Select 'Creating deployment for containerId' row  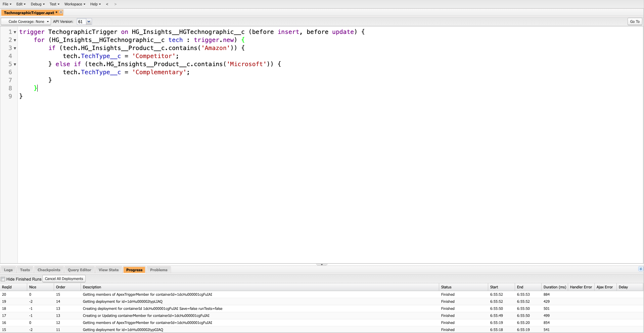pyautogui.click(x=322, y=308)
